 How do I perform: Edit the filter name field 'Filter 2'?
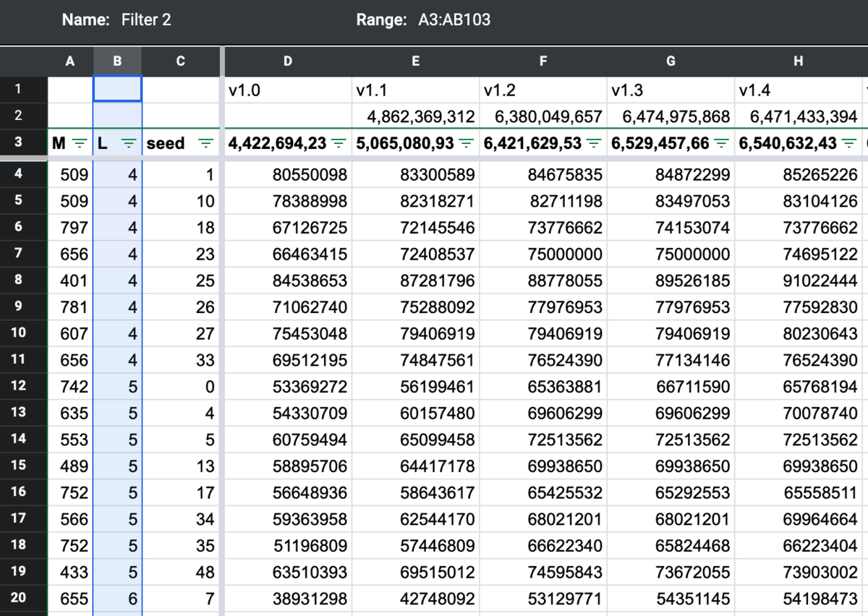[146, 20]
